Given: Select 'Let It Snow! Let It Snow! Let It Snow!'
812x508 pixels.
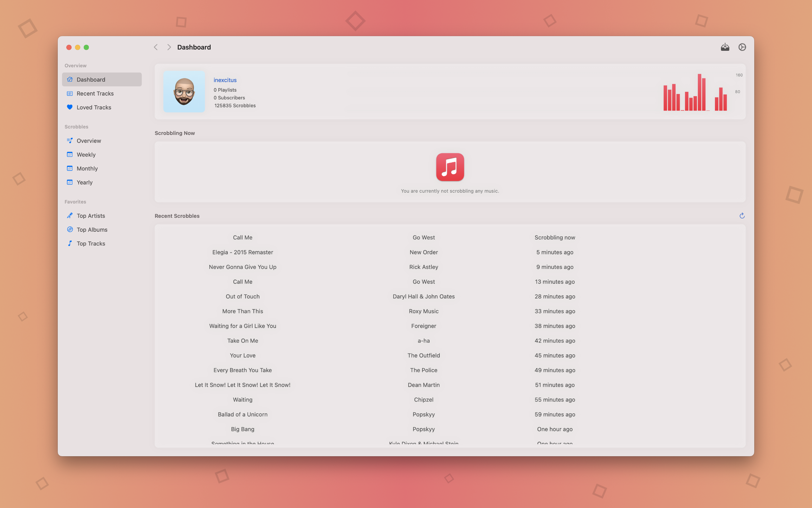Looking at the screenshot, I should coord(243,385).
